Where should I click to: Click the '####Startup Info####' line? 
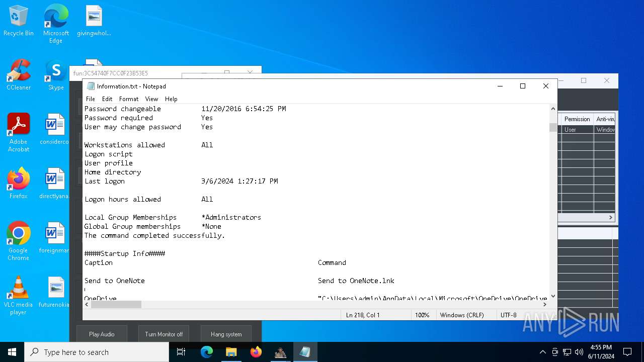[125, 253]
